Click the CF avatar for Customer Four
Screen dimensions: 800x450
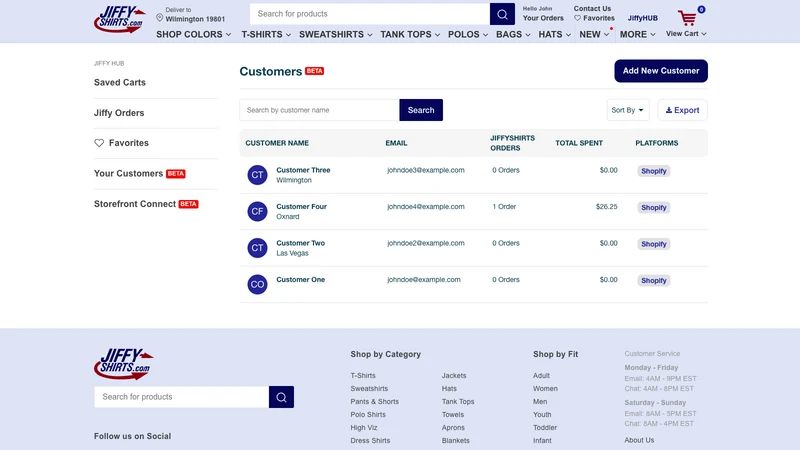(x=257, y=211)
